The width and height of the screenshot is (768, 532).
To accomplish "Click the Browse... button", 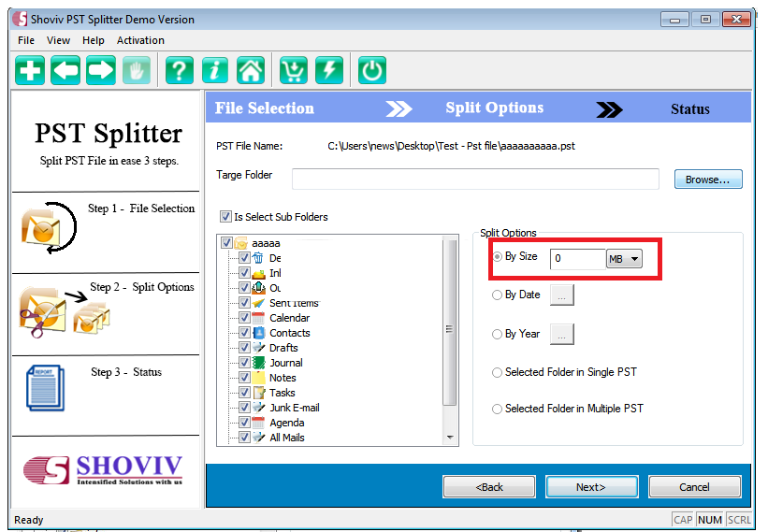I will click(x=708, y=180).
